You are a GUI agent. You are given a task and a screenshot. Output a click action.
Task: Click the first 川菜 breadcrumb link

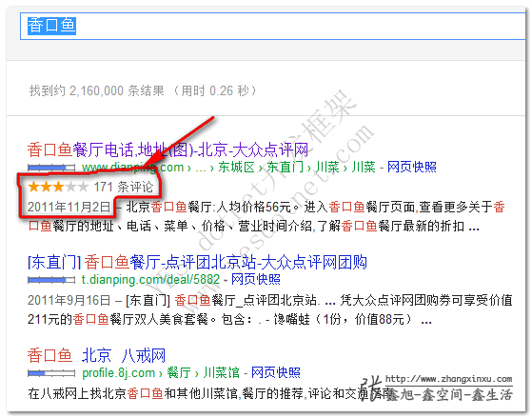pos(327,167)
